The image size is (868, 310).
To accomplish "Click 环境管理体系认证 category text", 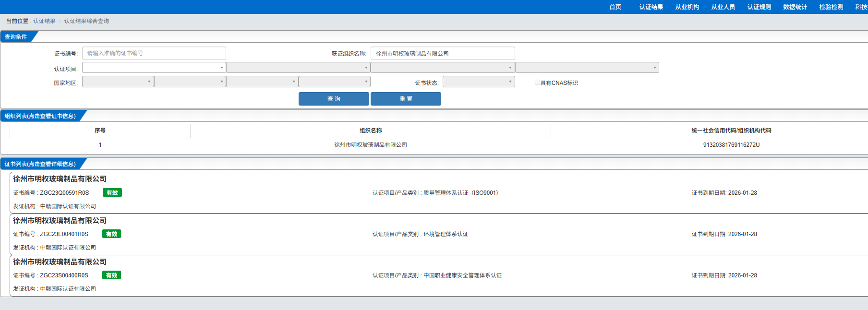I will [x=446, y=234].
